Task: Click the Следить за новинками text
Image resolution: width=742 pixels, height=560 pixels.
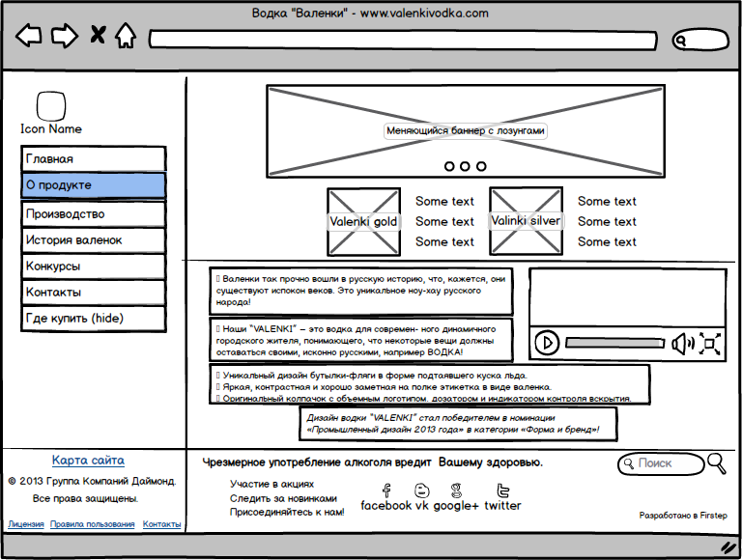Action: click(x=283, y=498)
